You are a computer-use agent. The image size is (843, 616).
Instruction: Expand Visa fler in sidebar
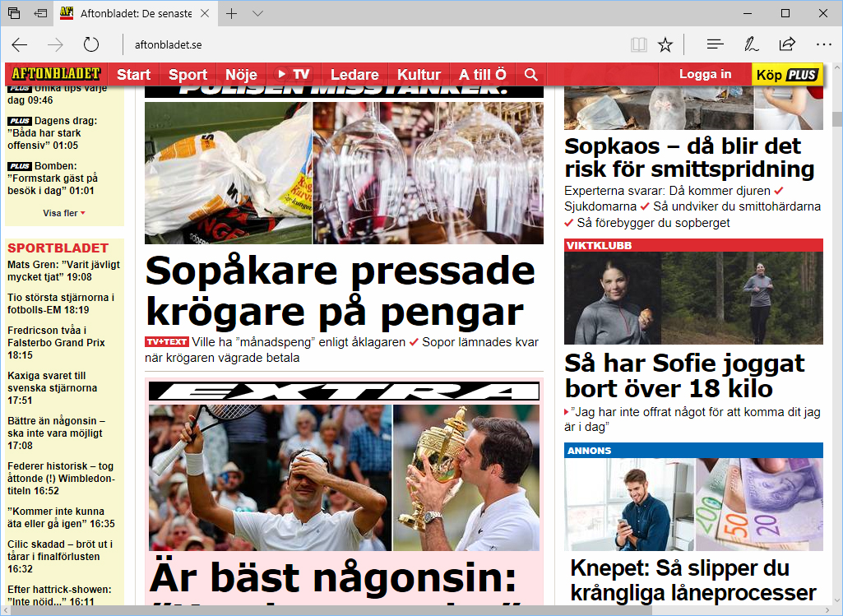[x=64, y=213]
